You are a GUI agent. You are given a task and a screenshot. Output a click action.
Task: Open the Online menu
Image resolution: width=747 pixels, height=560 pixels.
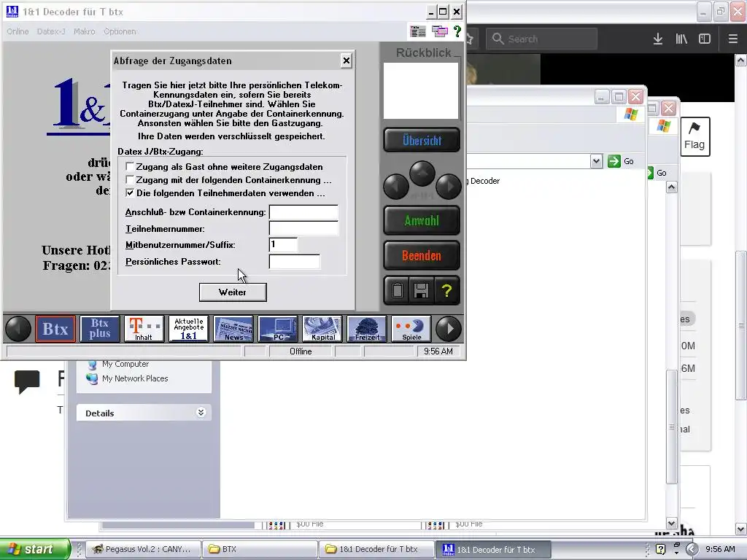18,31
